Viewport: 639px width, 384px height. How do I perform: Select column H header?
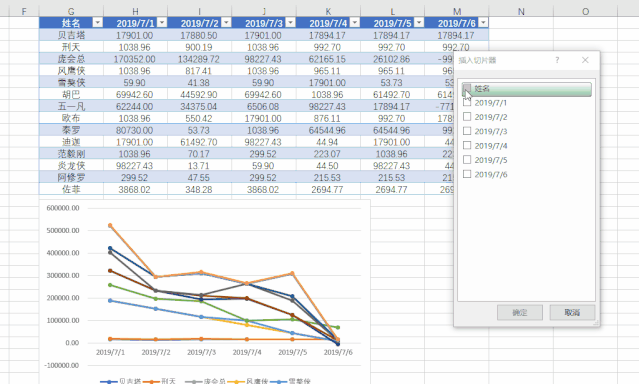pos(135,11)
